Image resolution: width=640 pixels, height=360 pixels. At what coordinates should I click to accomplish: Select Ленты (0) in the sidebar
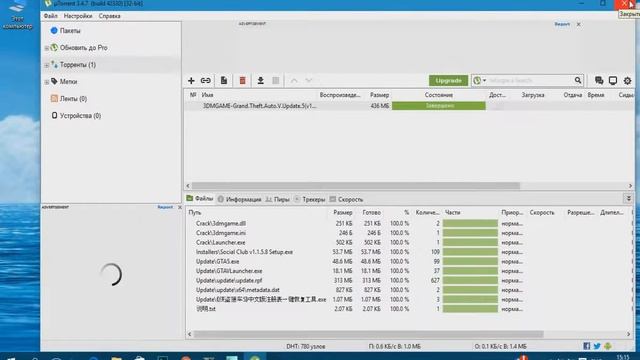point(73,99)
